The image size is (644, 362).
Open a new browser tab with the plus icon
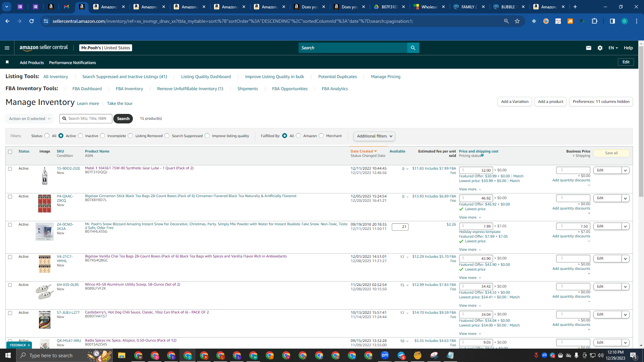[x=575, y=7]
